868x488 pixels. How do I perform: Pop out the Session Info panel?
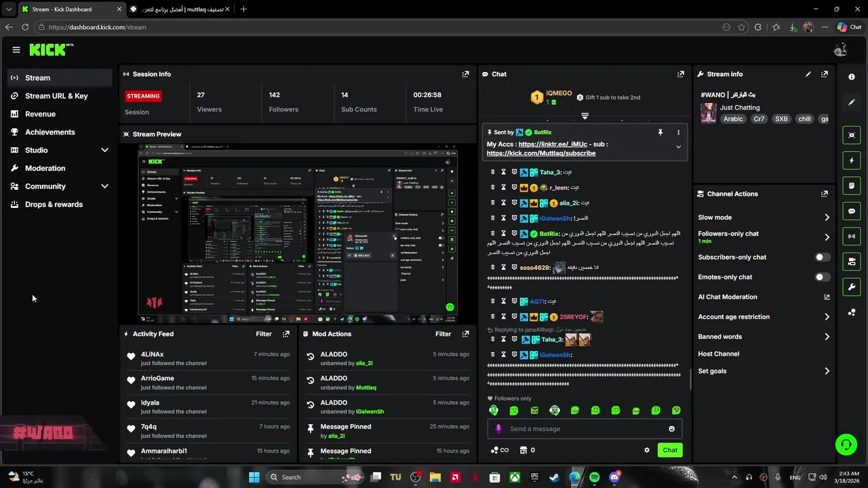point(465,74)
